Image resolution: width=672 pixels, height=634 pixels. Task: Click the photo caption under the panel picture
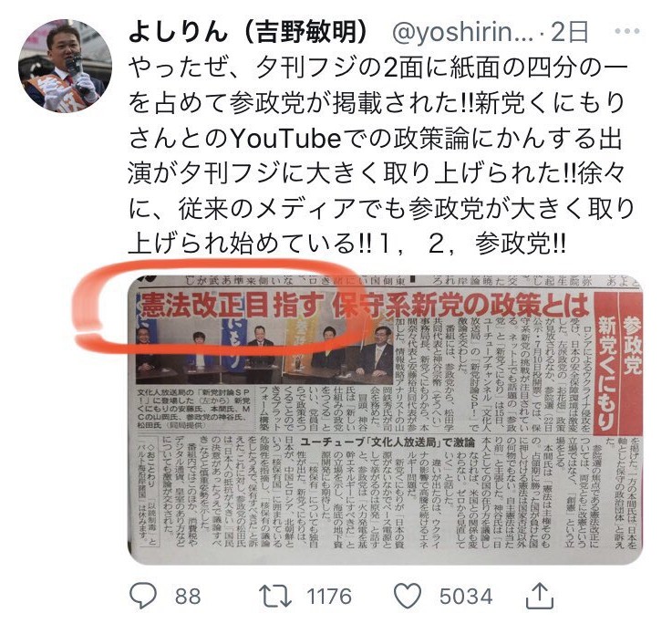[x=194, y=408]
